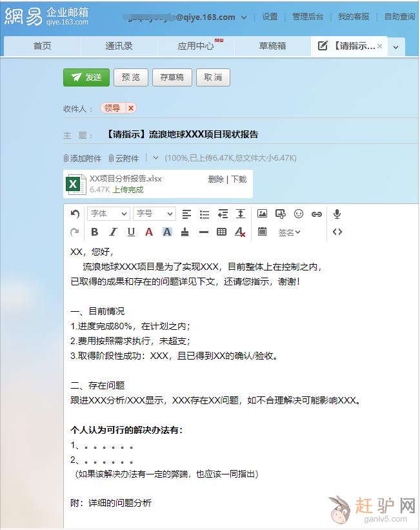Expand the 签名 signature dropdown
This screenshot has width=420, height=530.
click(289, 232)
